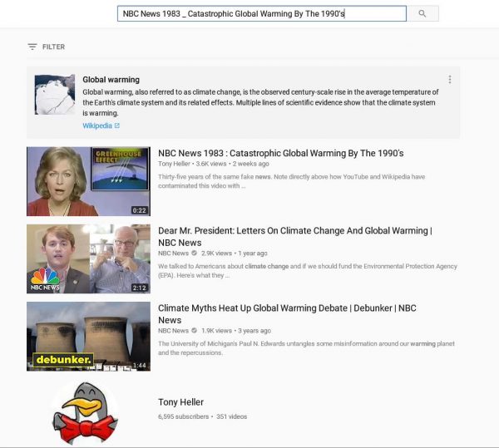Click '3 years ago' upload date text
This screenshot has width=499, height=448.
pos(254,331)
